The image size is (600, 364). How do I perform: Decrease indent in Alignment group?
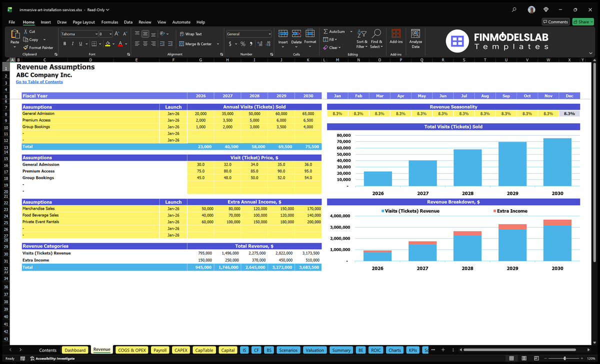pos(162,44)
